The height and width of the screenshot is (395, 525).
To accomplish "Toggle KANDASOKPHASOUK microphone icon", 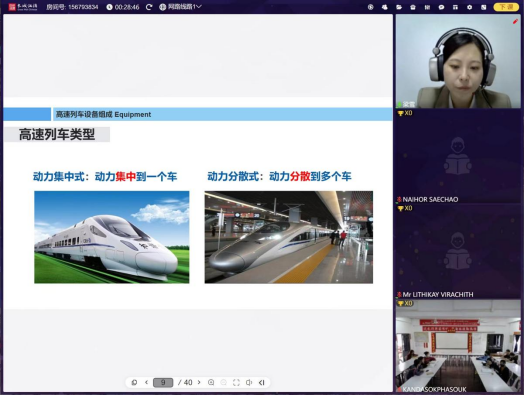I will click(399, 389).
